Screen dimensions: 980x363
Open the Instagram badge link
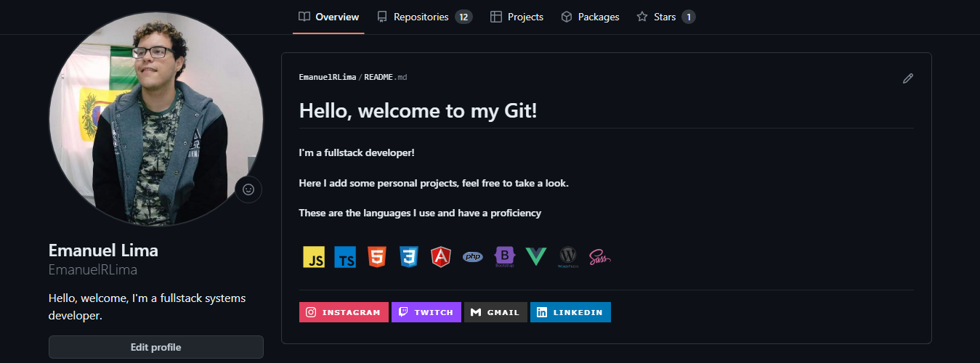point(344,312)
